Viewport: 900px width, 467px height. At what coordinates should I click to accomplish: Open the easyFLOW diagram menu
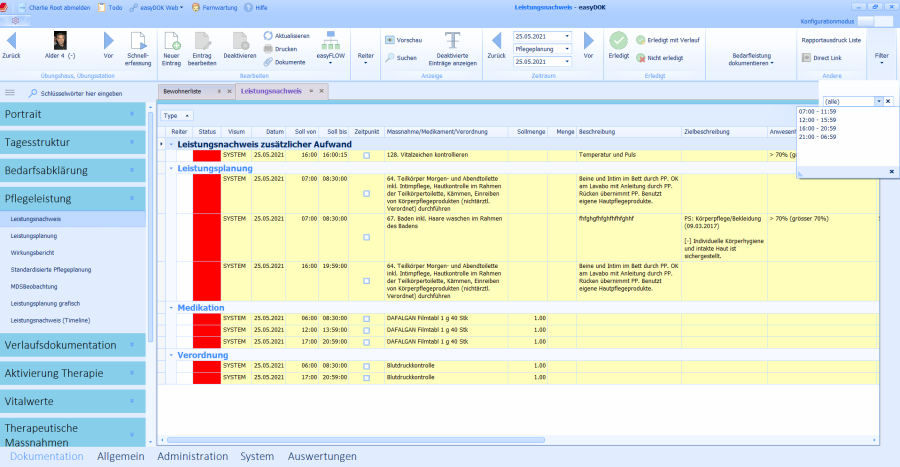(x=330, y=46)
